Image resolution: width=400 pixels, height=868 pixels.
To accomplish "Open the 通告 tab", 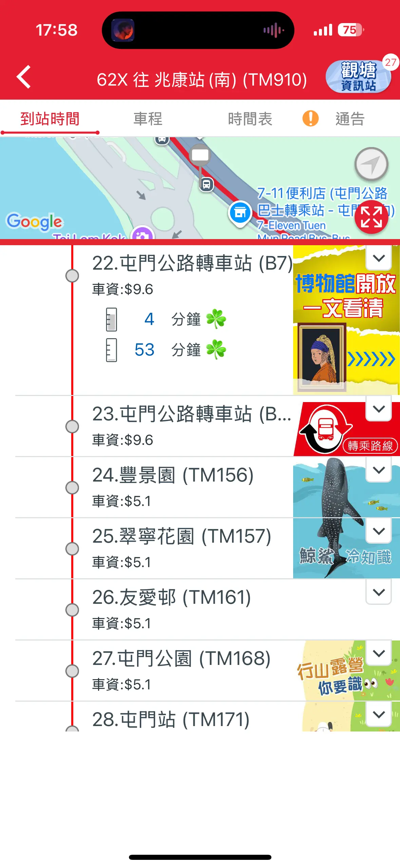I will [350, 119].
